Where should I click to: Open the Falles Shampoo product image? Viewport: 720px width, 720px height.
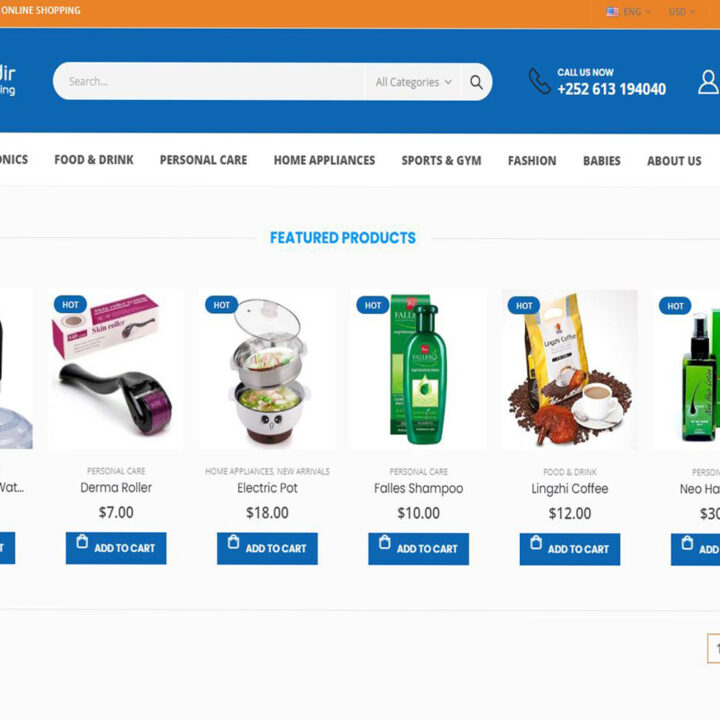coord(418,370)
